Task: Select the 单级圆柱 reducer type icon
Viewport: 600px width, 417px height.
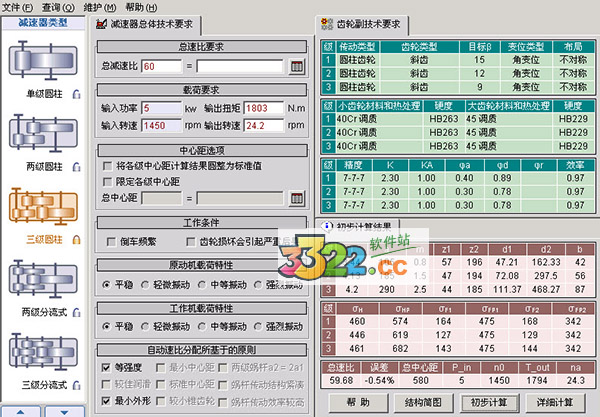Action: [43, 60]
